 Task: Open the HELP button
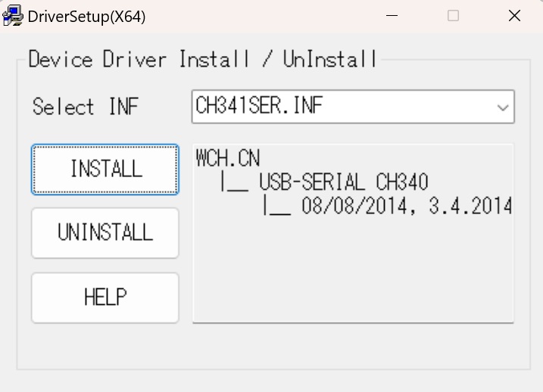click(x=105, y=297)
